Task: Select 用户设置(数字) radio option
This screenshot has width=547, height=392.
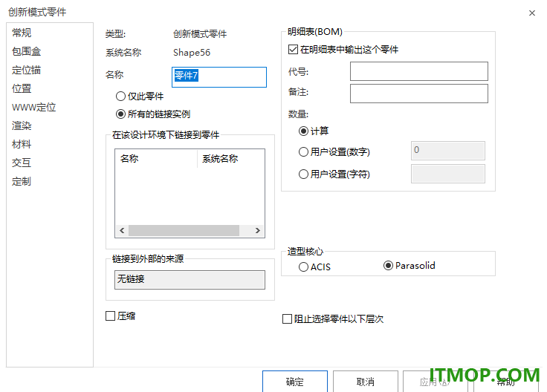Action: tap(334, 152)
